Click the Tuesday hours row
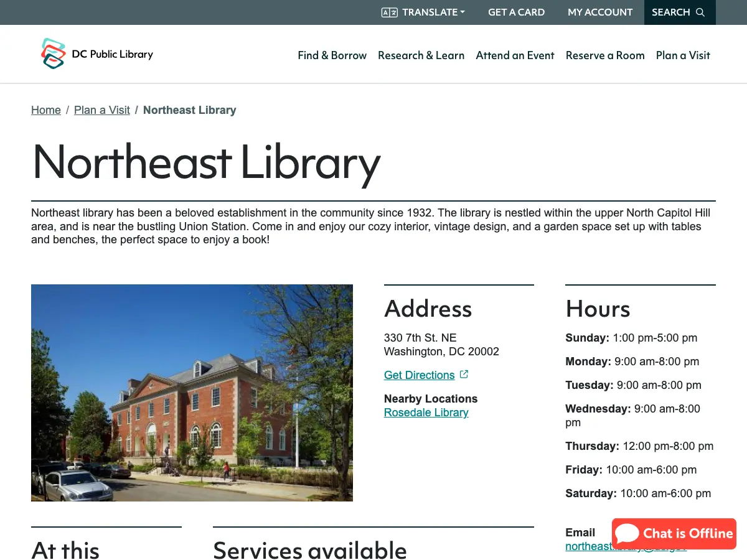Image resolution: width=747 pixels, height=560 pixels. (633, 385)
